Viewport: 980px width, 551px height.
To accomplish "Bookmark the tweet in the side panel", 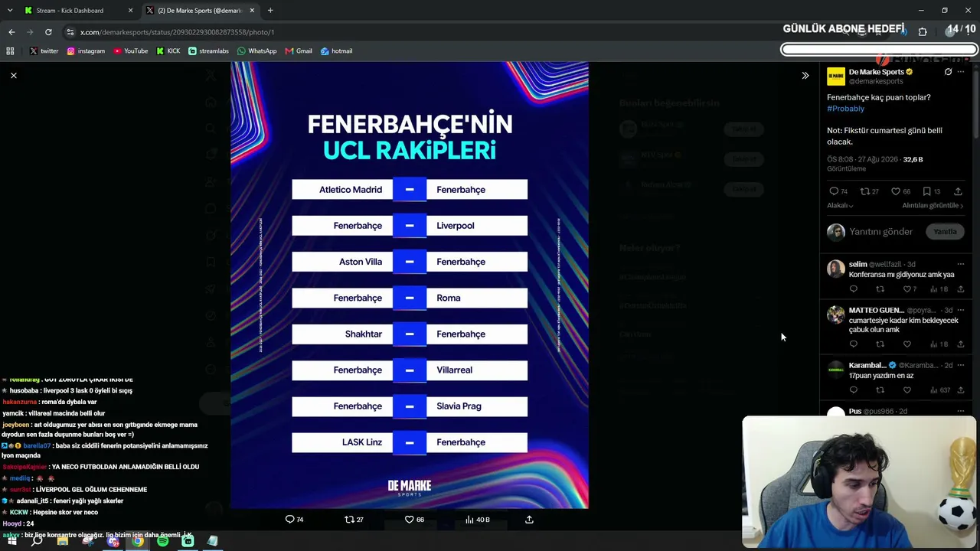I will click(926, 191).
